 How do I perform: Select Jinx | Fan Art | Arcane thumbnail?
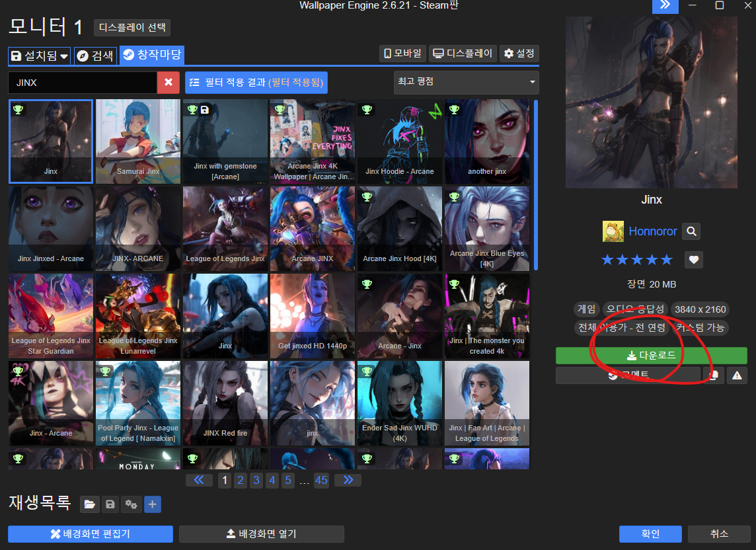pos(487,403)
